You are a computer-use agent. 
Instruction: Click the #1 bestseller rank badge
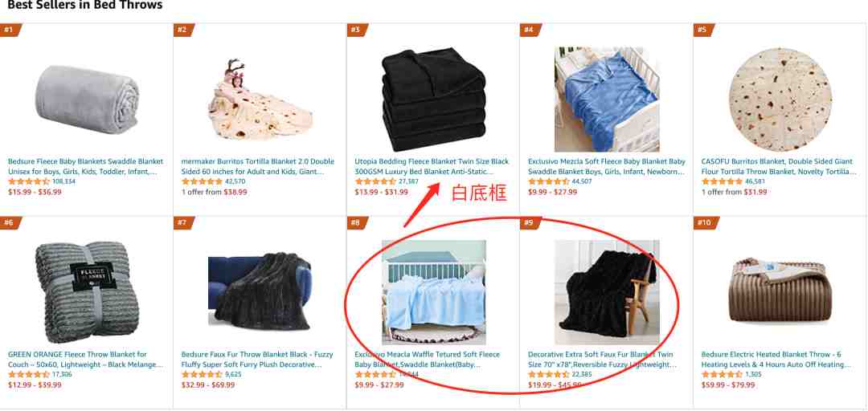pyautogui.click(x=10, y=30)
